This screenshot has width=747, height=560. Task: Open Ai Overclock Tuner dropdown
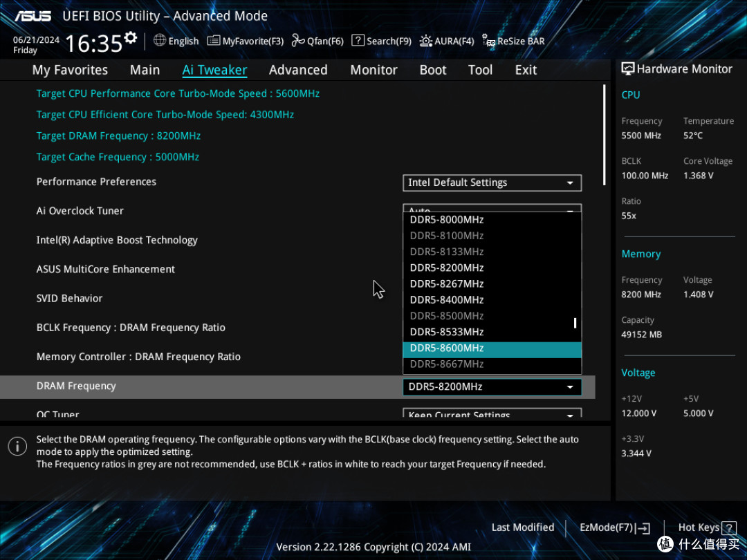click(492, 208)
